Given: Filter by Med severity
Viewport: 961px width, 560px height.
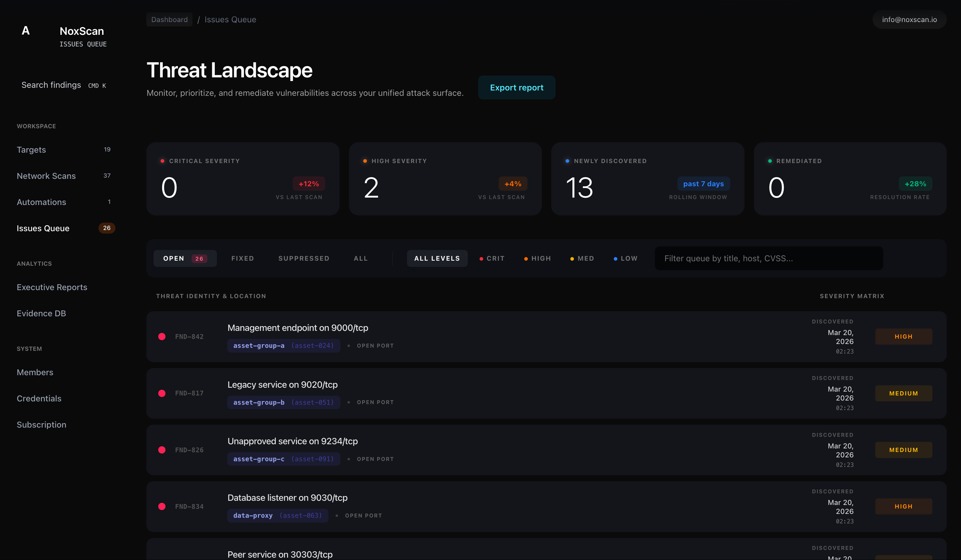Looking at the screenshot, I should [582, 258].
